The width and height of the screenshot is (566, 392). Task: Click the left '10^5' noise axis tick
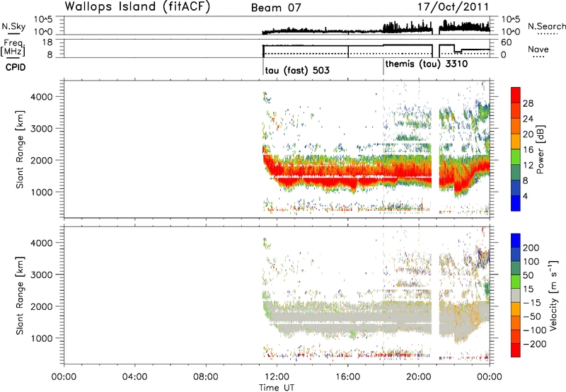[43, 19]
